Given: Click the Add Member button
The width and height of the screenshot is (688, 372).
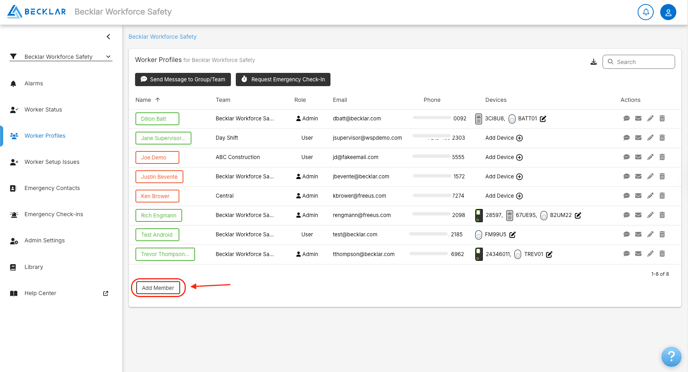Looking at the screenshot, I should [158, 288].
